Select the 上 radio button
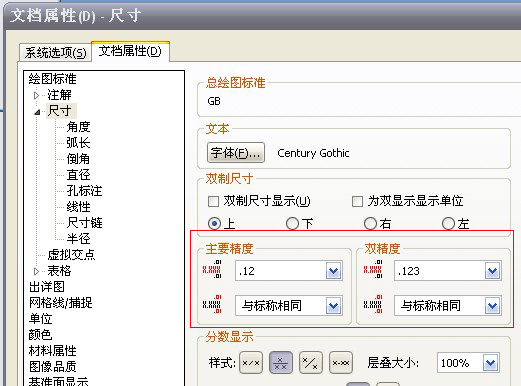521x386 pixels. (x=214, y=223)
